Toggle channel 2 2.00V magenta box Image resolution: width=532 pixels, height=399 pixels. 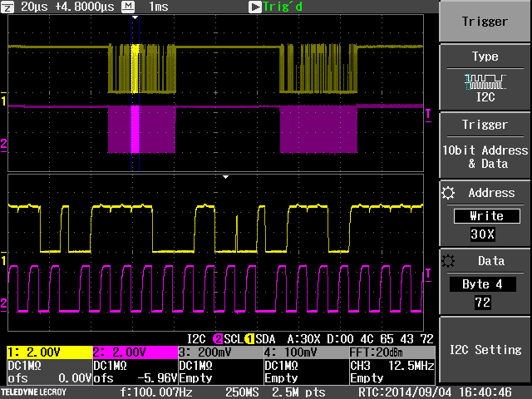click(x=134, y=352)
